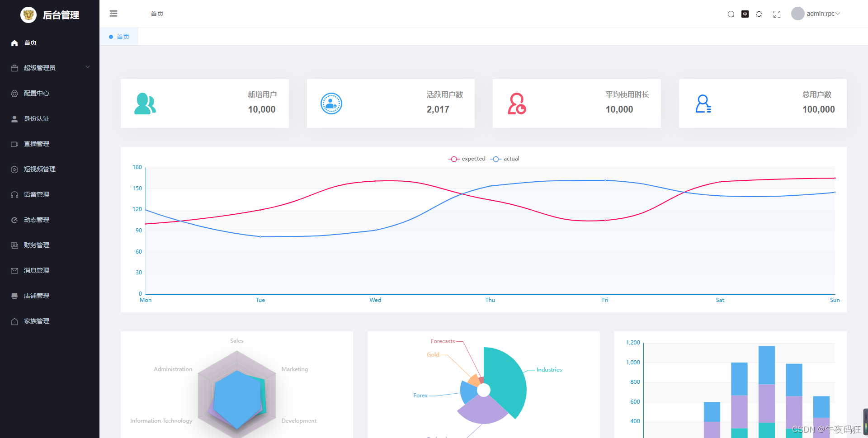Click the 首页 breadcrumb link
The height and width of the screenshot is (438, 868).
pyautogui.click(x=157, y=14)
